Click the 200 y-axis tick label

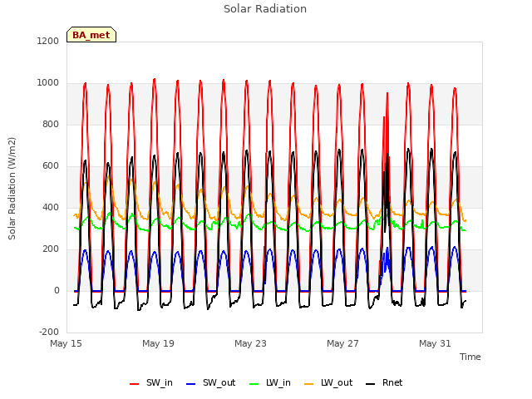click(x=51, y=249)
